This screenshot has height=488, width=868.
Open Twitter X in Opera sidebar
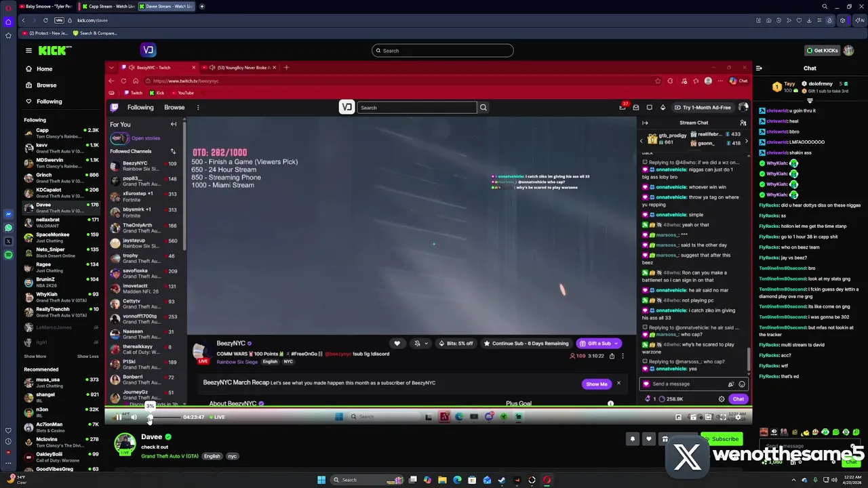pos(8,241)
